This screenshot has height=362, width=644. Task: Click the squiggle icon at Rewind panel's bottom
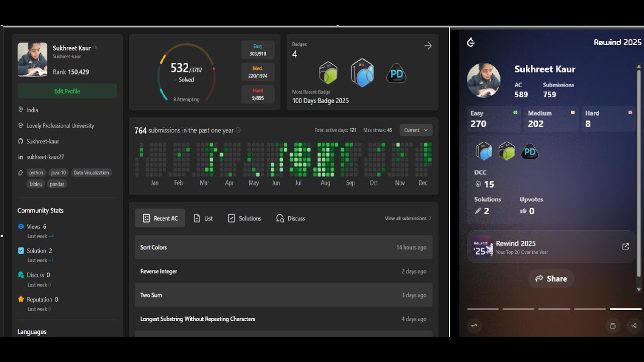pyautogui.click(x=474, y=325)
